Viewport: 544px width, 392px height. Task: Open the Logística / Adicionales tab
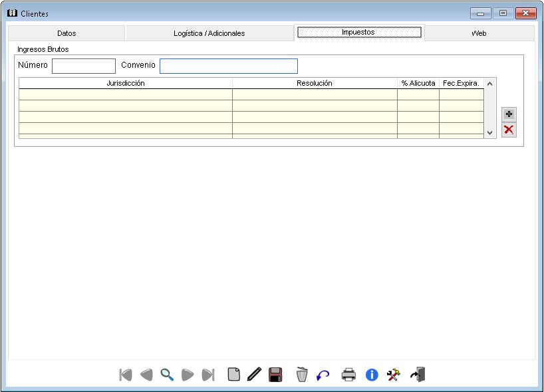pos(209,33)
